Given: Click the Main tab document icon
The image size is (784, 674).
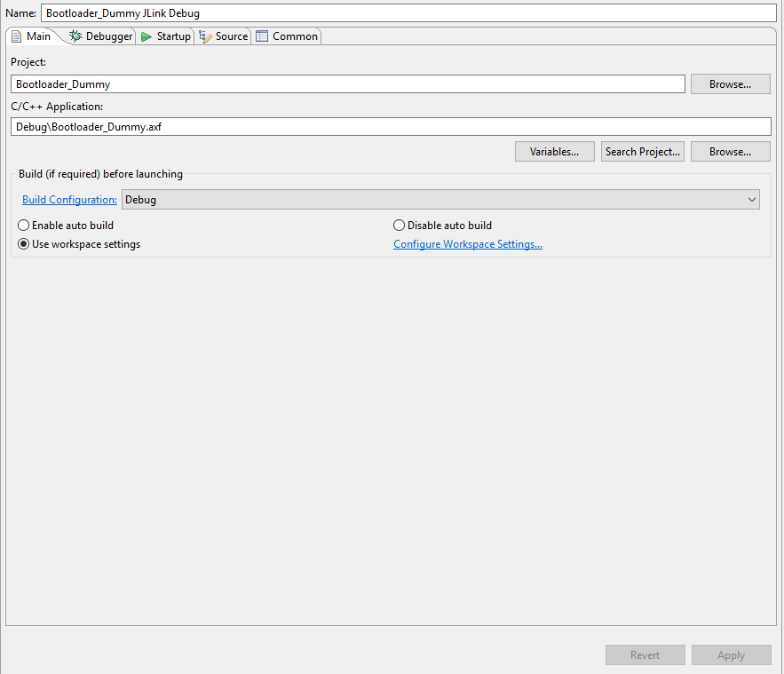Looking at the screenshot, I should (17, 36).
